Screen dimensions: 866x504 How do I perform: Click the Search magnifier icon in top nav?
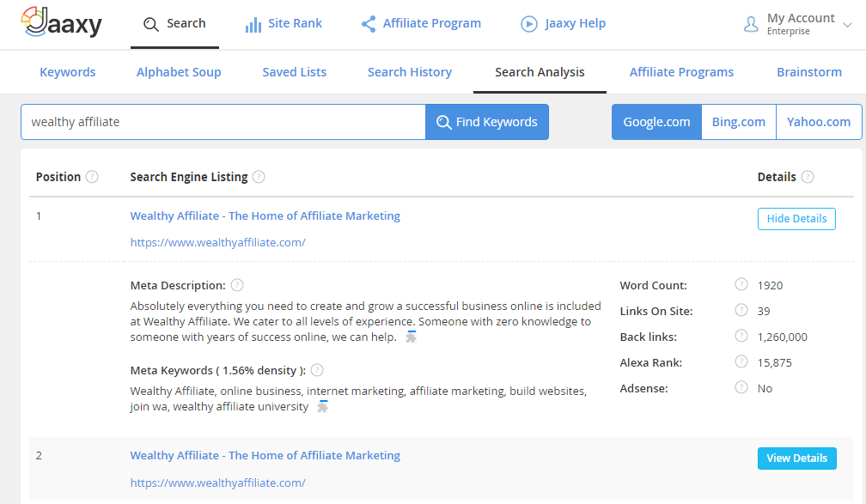pyautogui.click(x=151, y=24)
